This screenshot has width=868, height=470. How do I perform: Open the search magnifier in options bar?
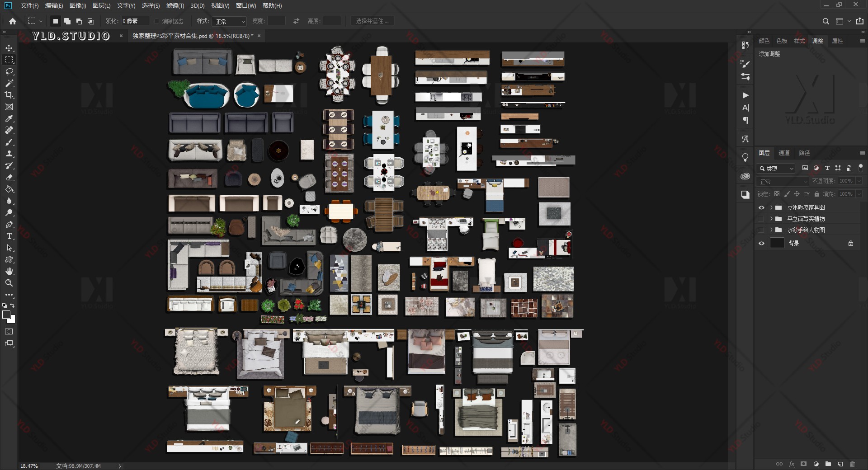click(826, 21)
